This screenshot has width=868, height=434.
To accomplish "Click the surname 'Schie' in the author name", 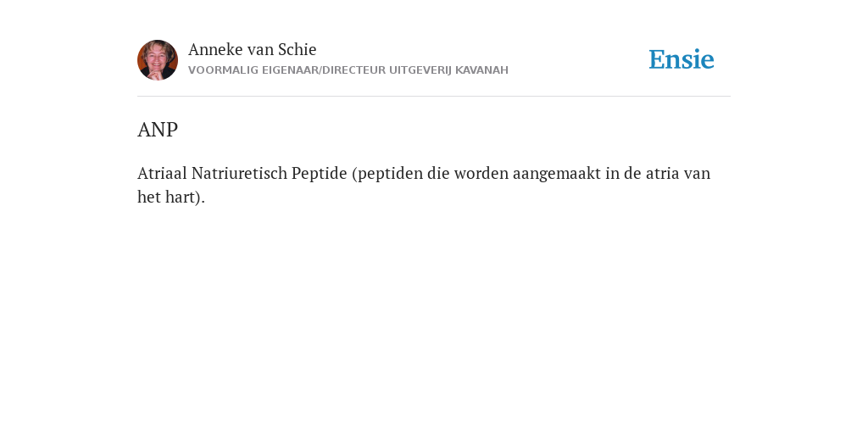I will [298, 49].
